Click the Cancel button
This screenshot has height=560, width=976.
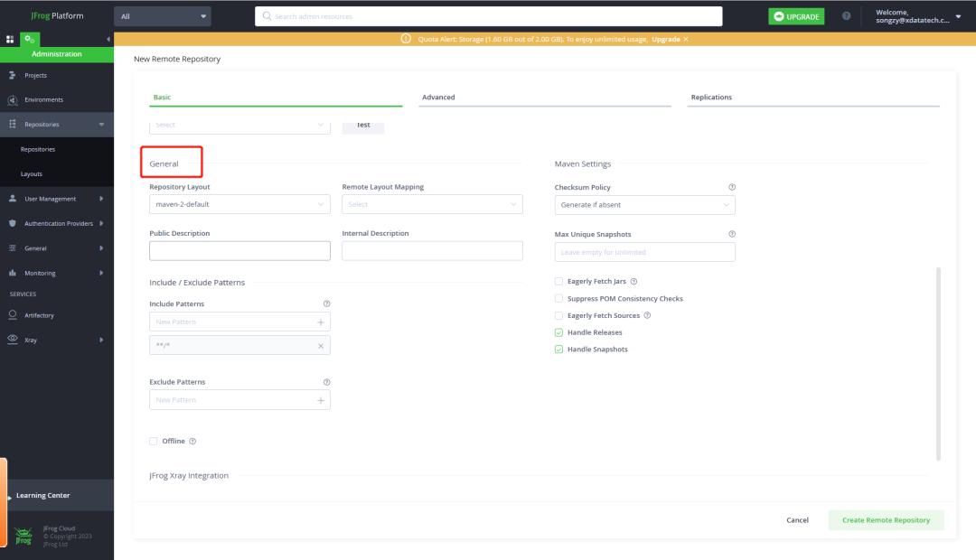point(797,520)
